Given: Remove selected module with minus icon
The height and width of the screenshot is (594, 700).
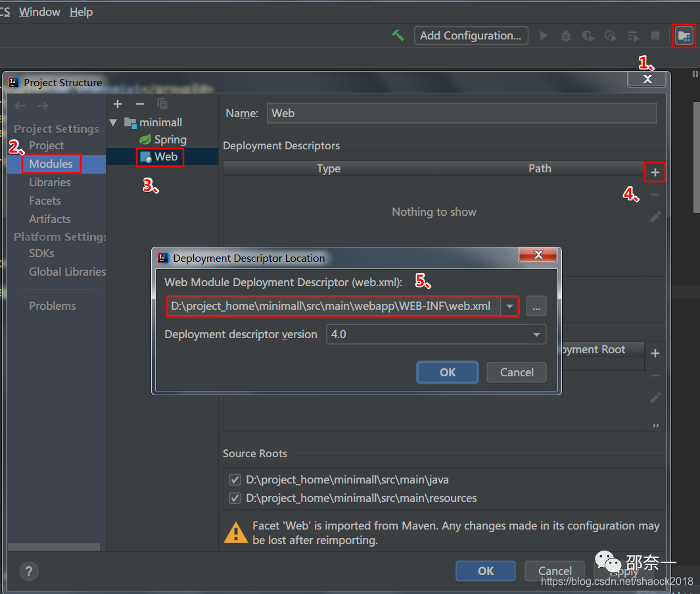Looking at the screenshot, I should tap(140, 104).
